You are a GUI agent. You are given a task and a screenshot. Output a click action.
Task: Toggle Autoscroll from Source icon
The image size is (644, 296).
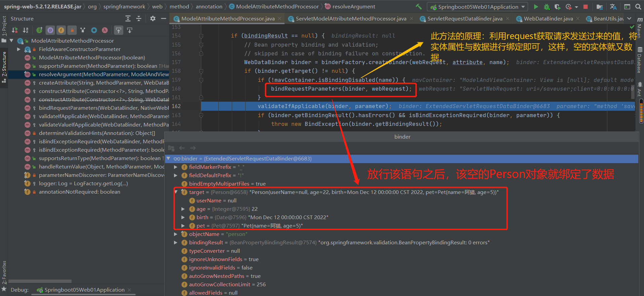[130, 30]
